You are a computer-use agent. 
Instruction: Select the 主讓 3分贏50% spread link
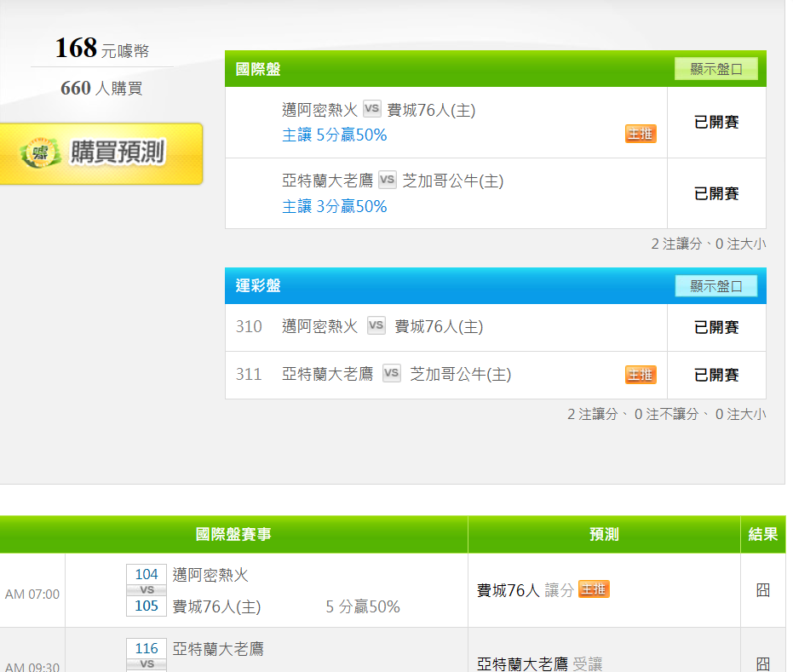tap(335, 207)
